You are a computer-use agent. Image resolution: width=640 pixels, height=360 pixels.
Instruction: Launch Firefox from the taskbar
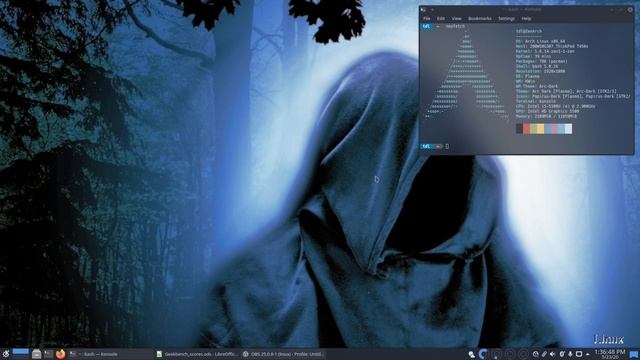(60, 354)
